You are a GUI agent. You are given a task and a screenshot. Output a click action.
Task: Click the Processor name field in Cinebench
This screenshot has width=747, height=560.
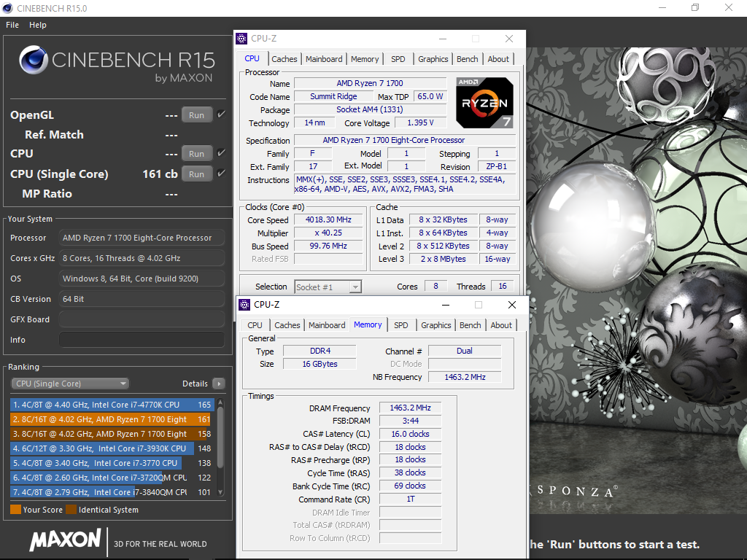click(x=142, y=238)
